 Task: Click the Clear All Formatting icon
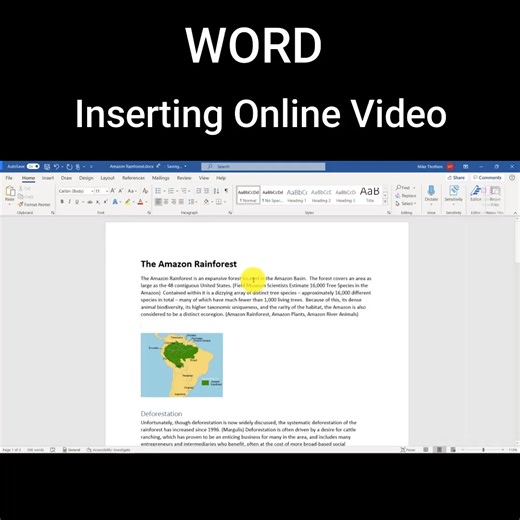pyautogui.click(x=145, y=191)
